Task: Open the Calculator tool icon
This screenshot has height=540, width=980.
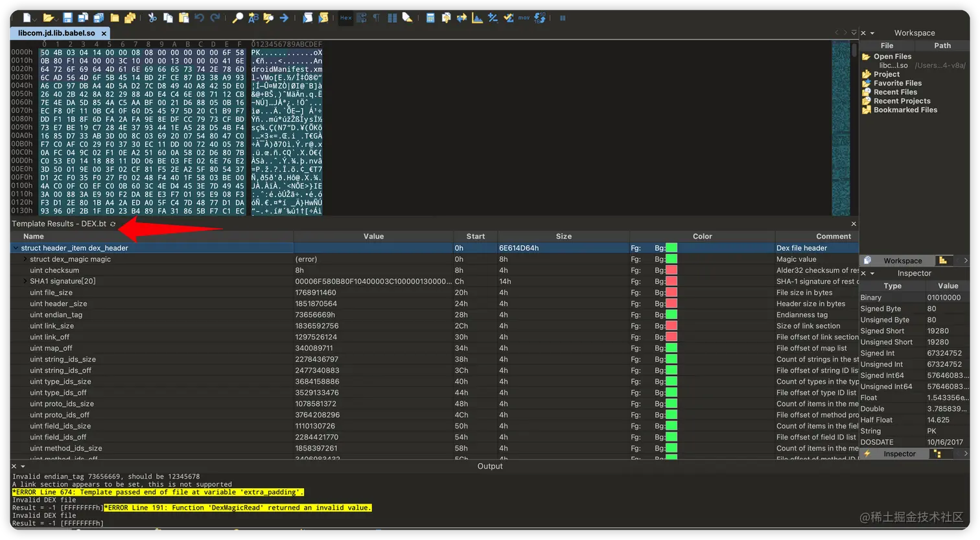Action: (430, 18)
